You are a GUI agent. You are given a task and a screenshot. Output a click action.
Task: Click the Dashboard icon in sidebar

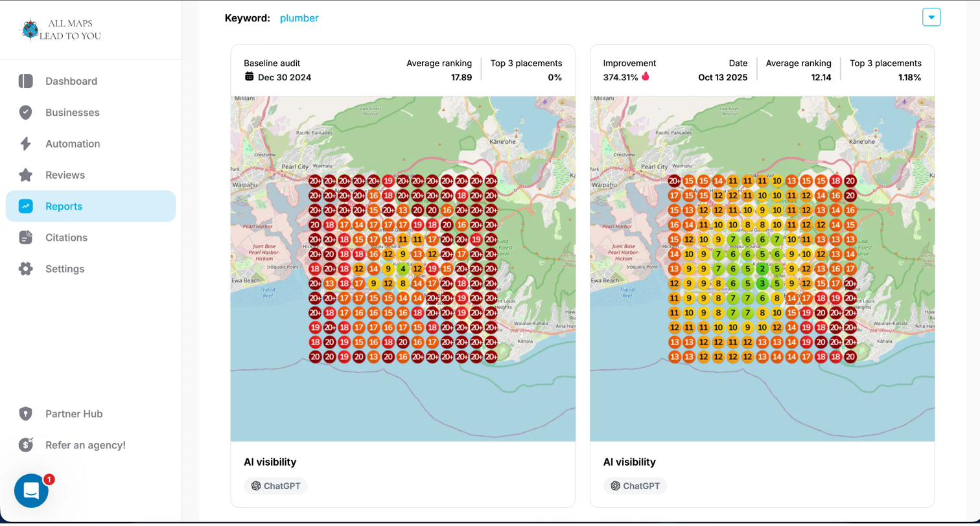pyautogui.click(x=26, y=81)
